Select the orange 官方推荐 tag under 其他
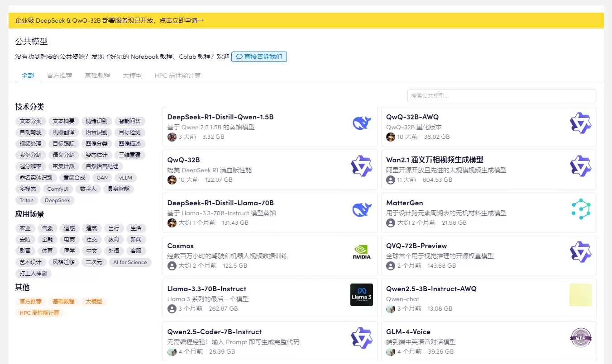This screenshot has height=364, width=612. tap(30, 302)
